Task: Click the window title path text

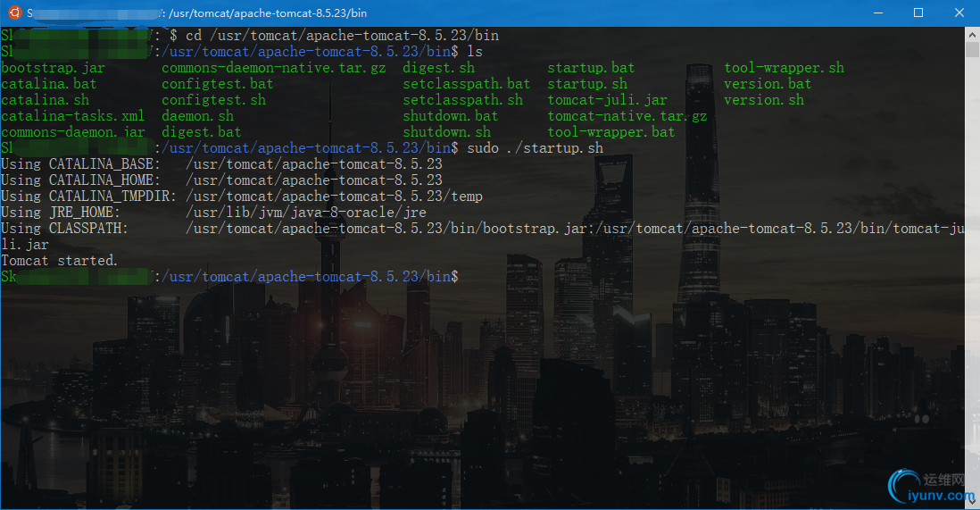Action: pos(268,13)
